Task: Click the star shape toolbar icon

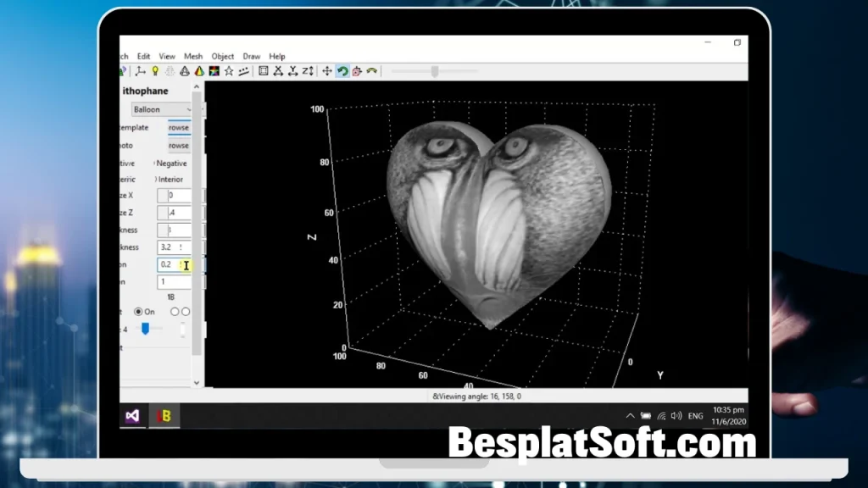Action: coord(229,71)
